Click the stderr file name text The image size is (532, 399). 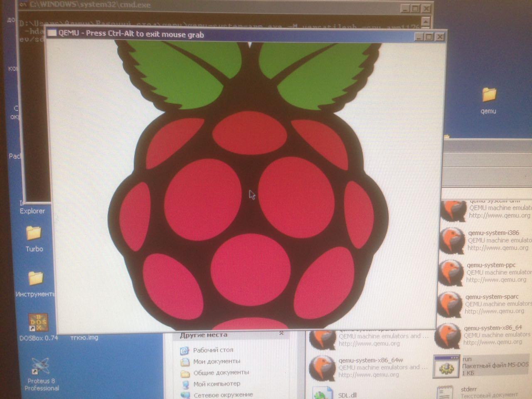(x=469, y=389)
